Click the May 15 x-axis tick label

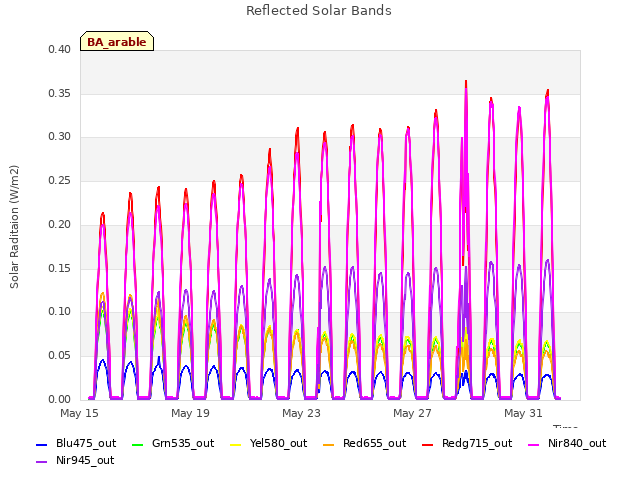click(x=79, y=413)
